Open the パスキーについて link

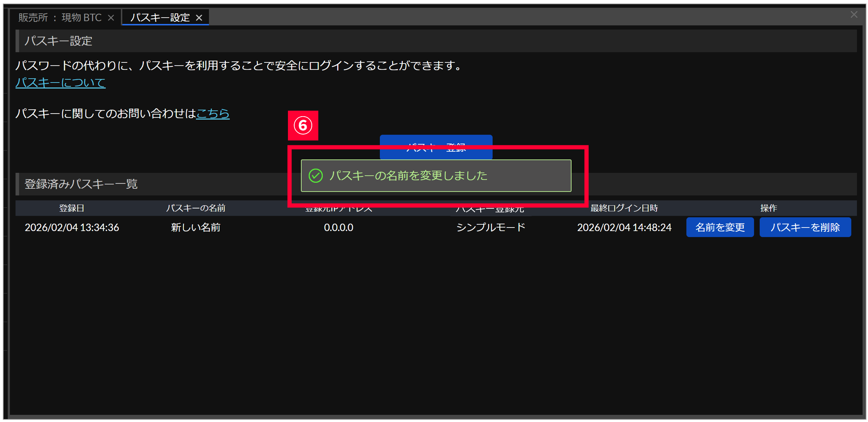(x=60, y=83)
